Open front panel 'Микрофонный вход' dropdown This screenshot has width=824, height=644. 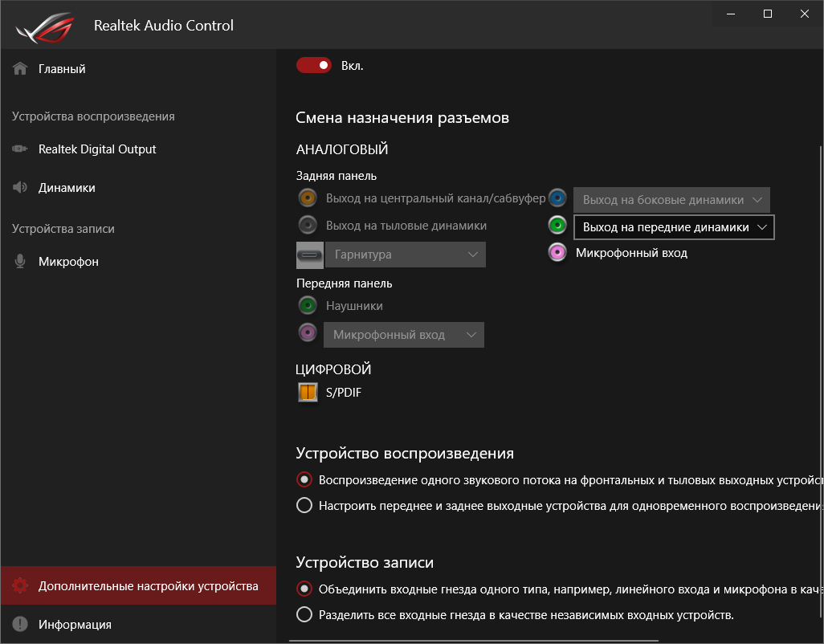coord(403,334)
